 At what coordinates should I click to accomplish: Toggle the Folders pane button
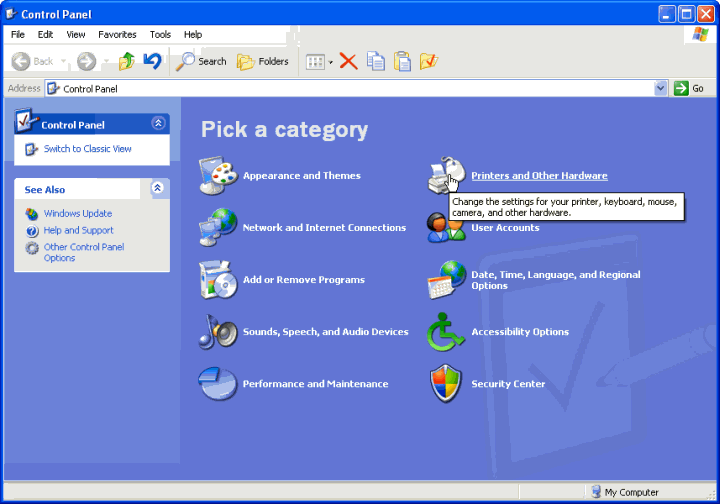pyautogui.click(x=263, y=61)
